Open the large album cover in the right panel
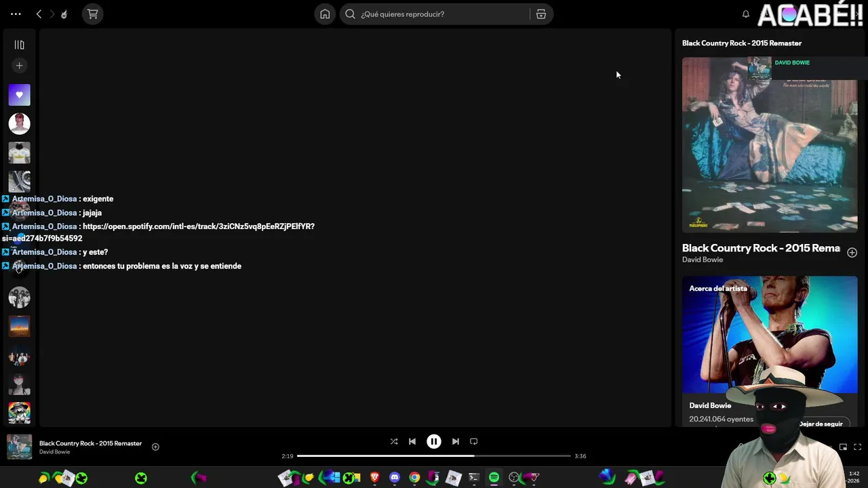 coord(770,144)
